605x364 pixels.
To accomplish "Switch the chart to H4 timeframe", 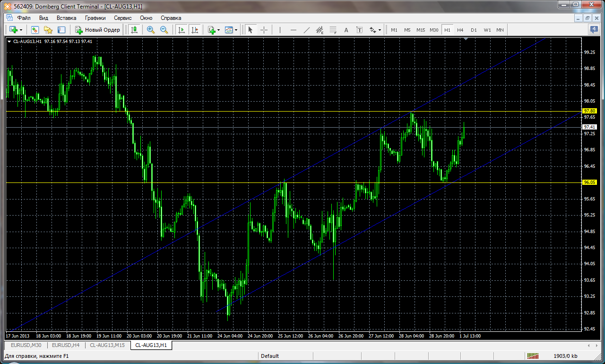I will click(460, 30).
